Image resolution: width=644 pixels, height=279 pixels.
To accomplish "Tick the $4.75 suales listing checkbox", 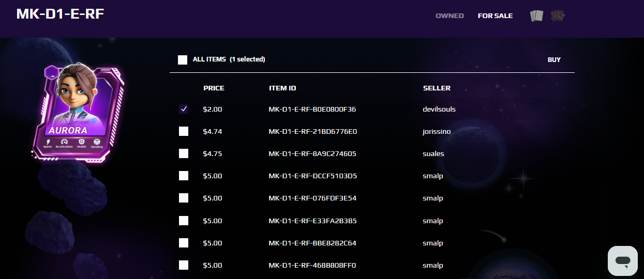I will [184, 153].
